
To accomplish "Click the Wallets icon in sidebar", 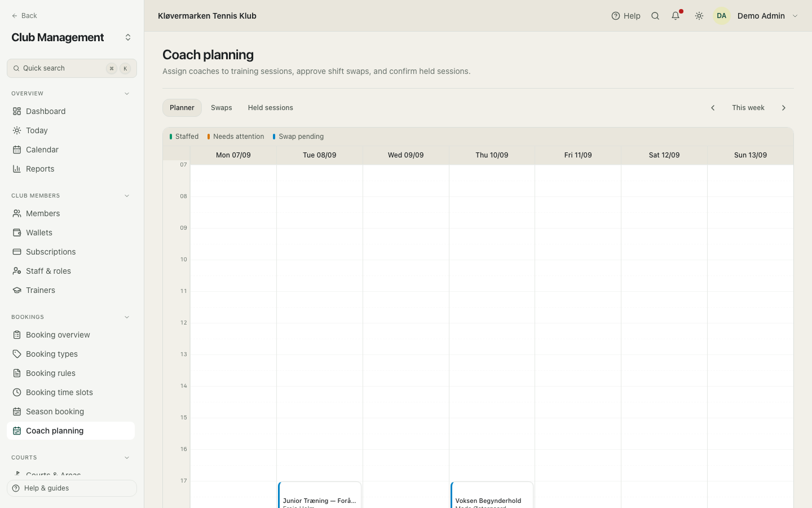I will click(17, 233).
